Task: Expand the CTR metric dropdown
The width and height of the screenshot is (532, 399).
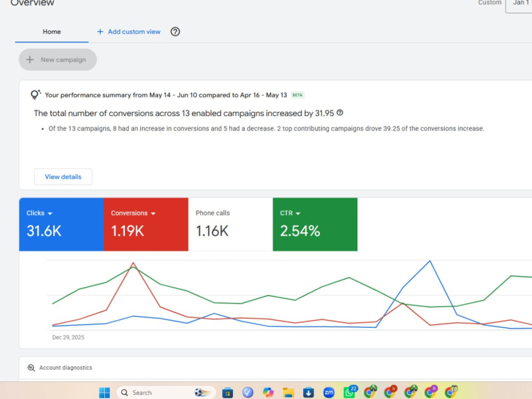Action: coord(298,213)
